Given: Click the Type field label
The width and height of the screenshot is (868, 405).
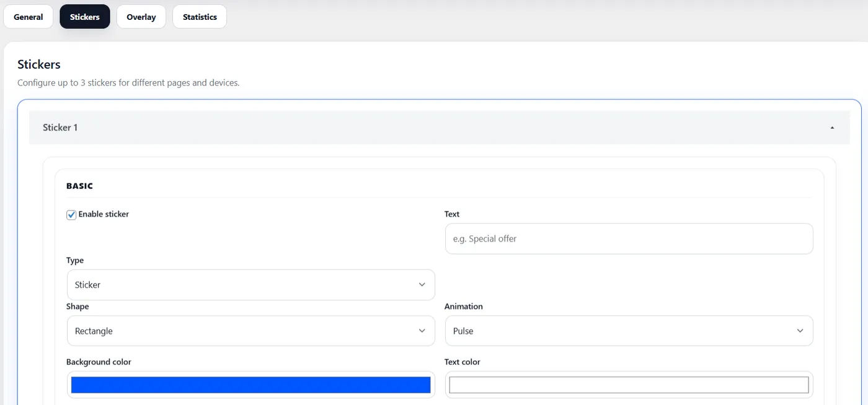Looking at the screenshot, I should [75, 261].
